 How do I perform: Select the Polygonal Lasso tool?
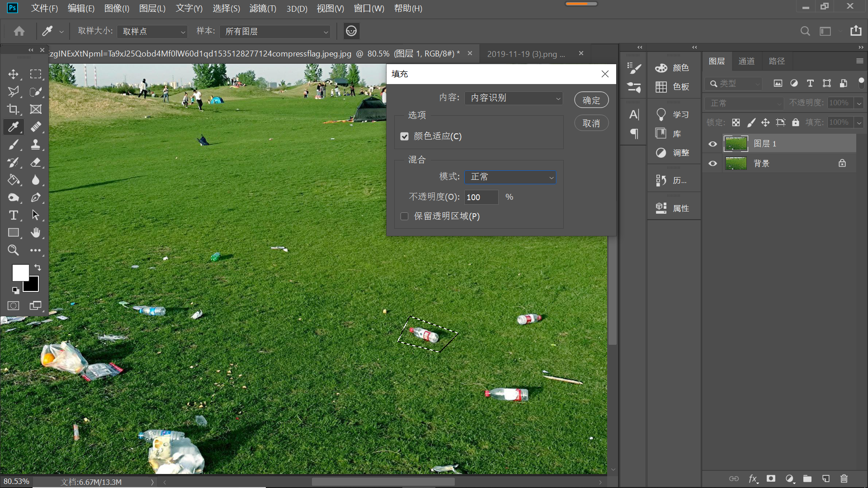click(14, 92)
